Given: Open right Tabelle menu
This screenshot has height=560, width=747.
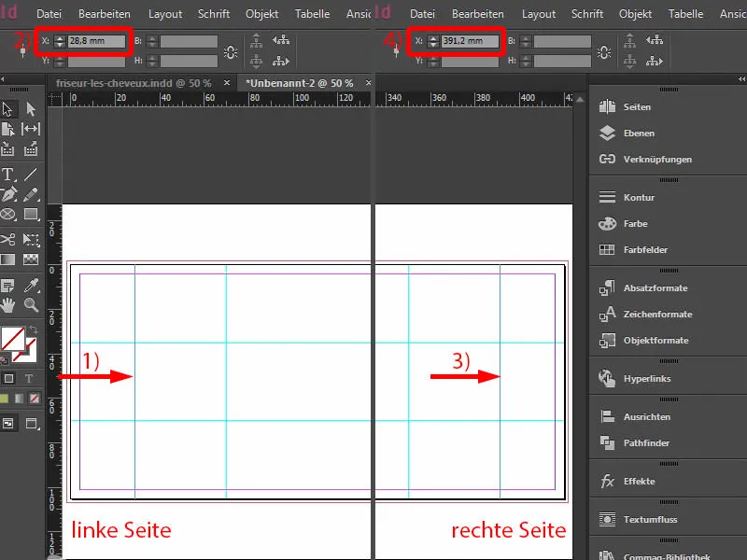Looking at the screenshot, I should [686, 14].
